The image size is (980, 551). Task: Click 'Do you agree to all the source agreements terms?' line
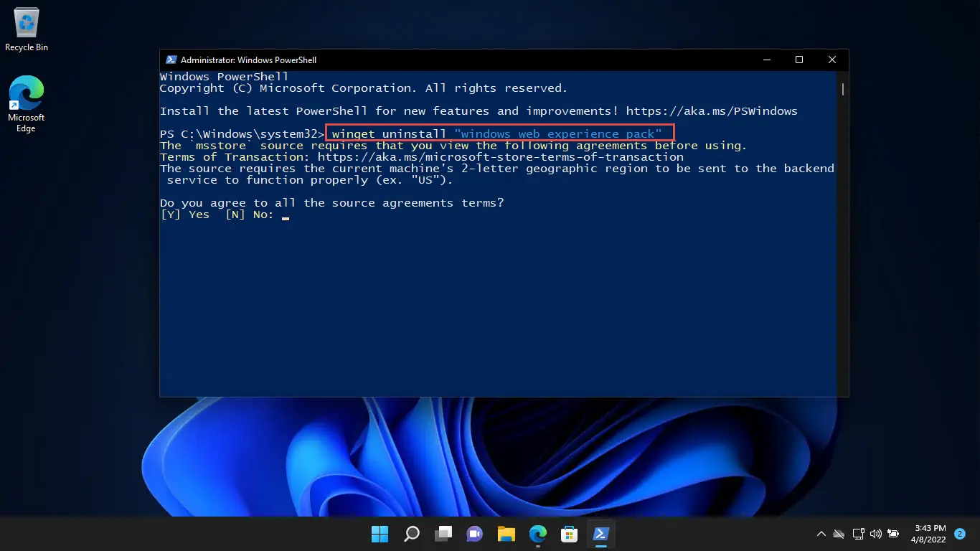tap(331, 203)
